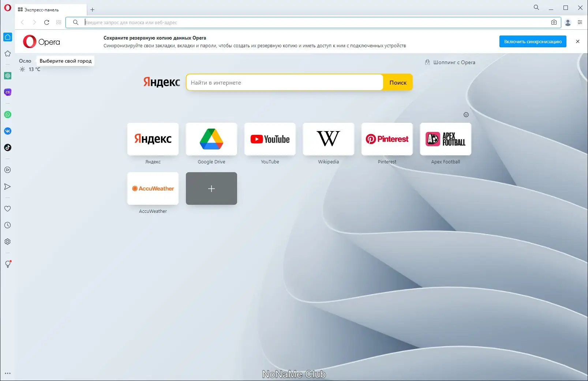Open History clock icon in the sidebar
588x381 pixels.
pos(8,225)
